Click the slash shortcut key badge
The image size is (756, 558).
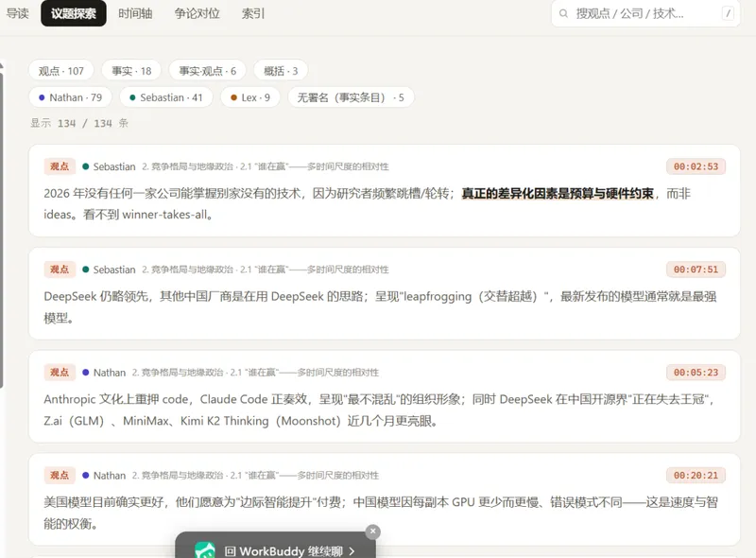tap(728, 13)
